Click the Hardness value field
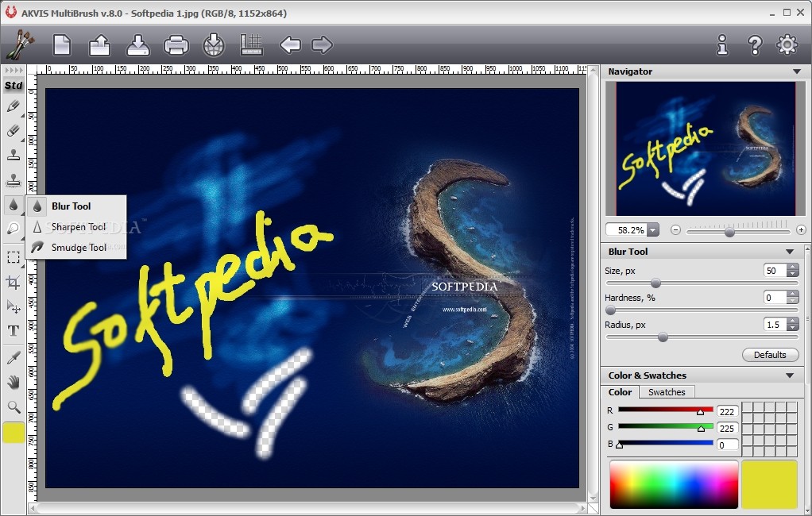 [775, 297]
